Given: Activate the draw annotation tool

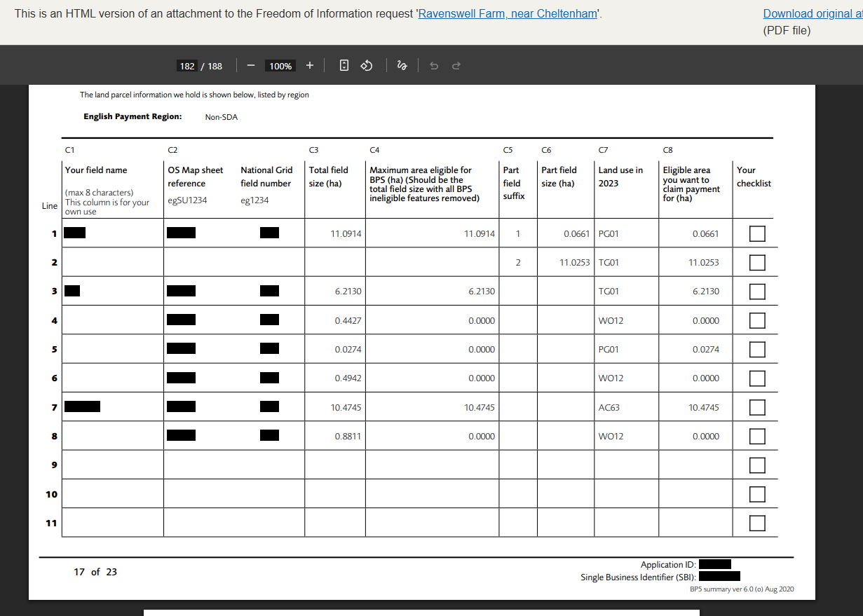Looking at the screenshot, I should point(402,66).
